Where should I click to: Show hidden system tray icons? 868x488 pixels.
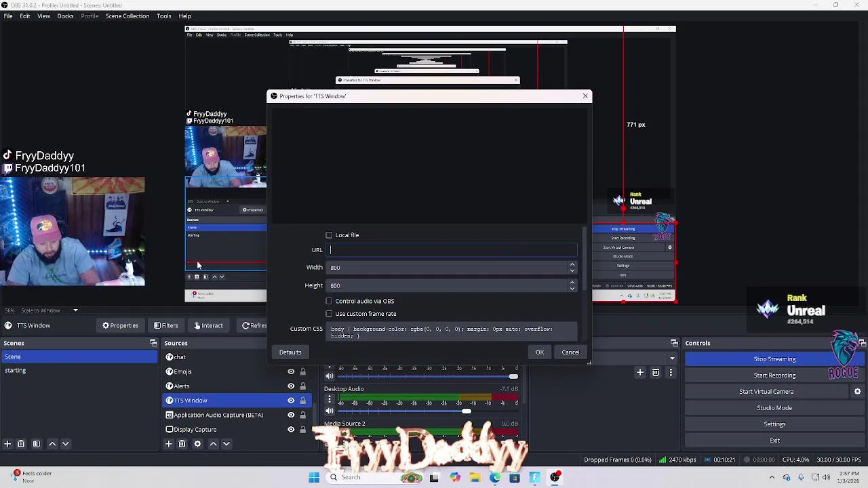[x=772, y=477]
